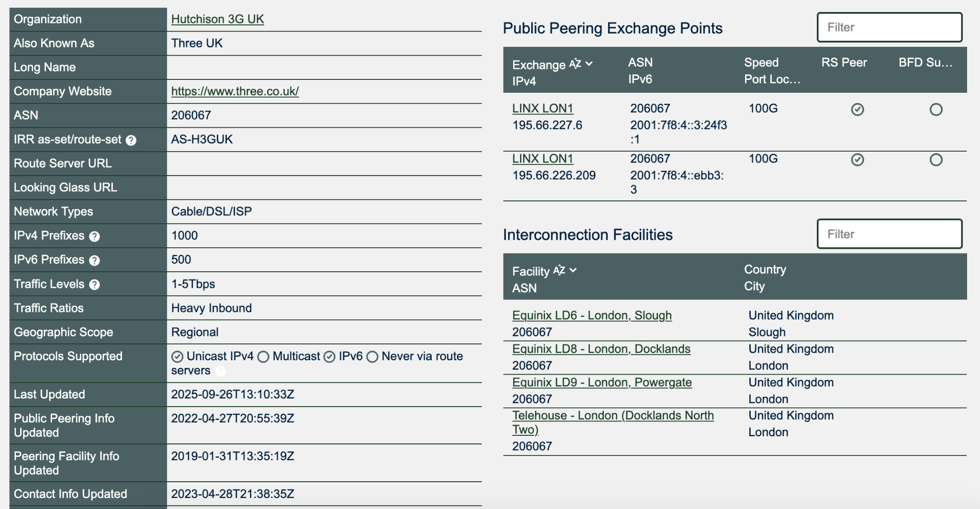The width and height of the screenshot is (980, 509).
Task: Click faint help icon after 'servers' text
Action: click(x=220, y=371)
